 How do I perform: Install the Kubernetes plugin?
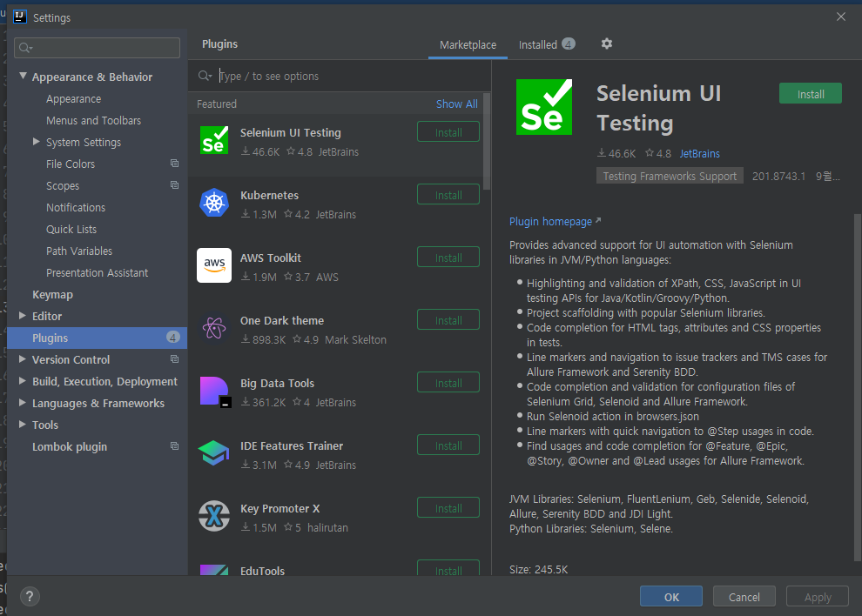coord(448,195)
